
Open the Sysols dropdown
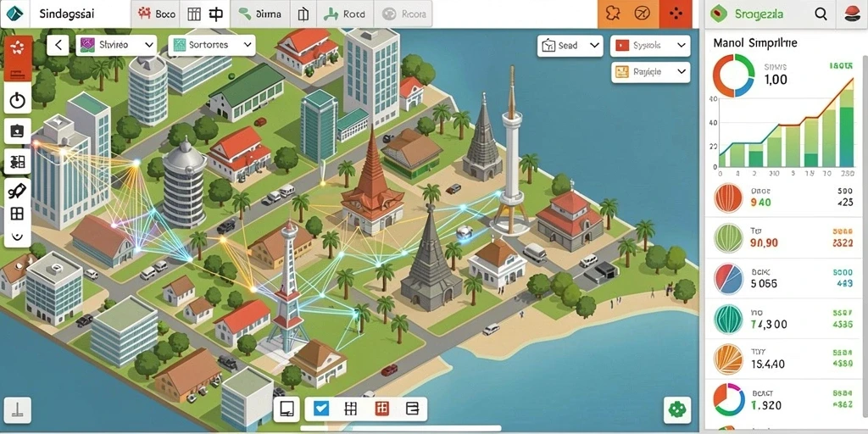coord(650,46)
